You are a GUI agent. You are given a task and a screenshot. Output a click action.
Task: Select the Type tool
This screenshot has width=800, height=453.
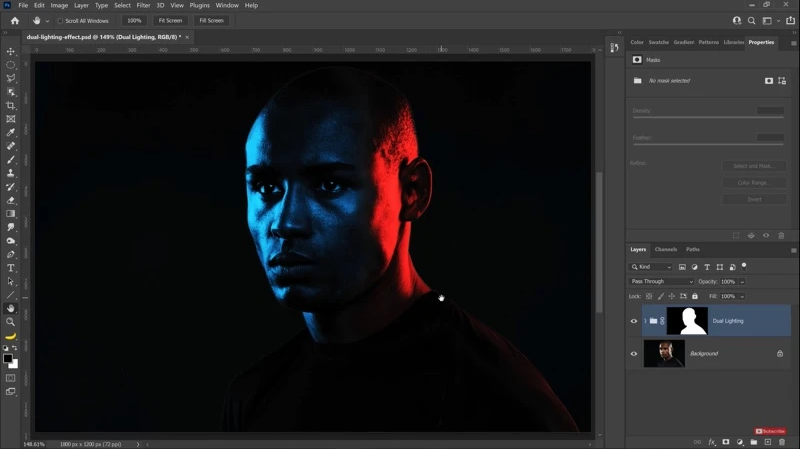point(11,268)
